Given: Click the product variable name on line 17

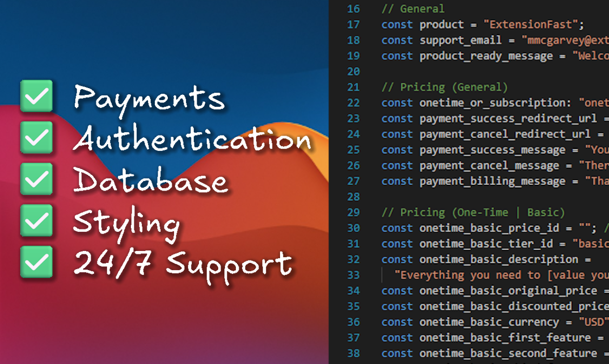Looking at the screenshot, I should [442, 24].
